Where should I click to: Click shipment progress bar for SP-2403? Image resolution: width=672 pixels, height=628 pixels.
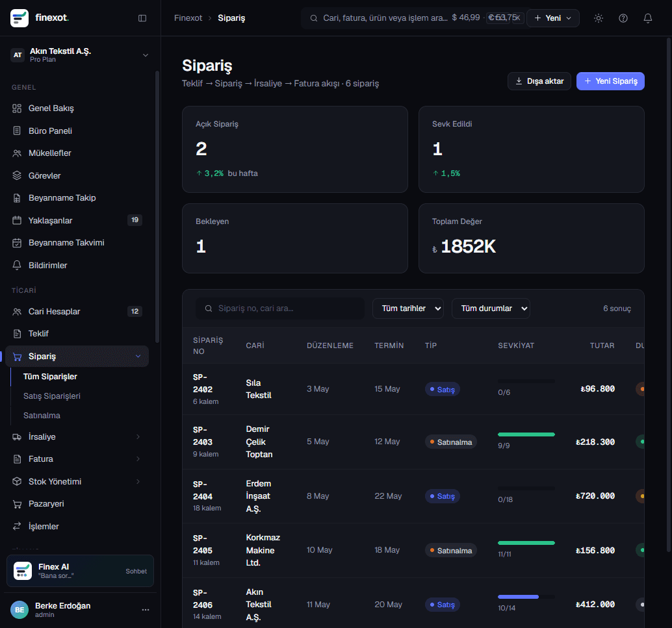[x=526, y=434]
